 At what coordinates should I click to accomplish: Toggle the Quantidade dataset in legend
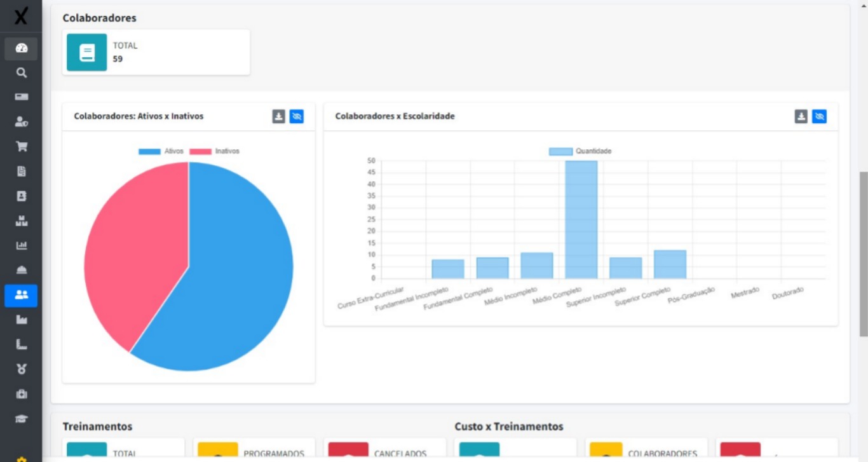tap(580, 151)
